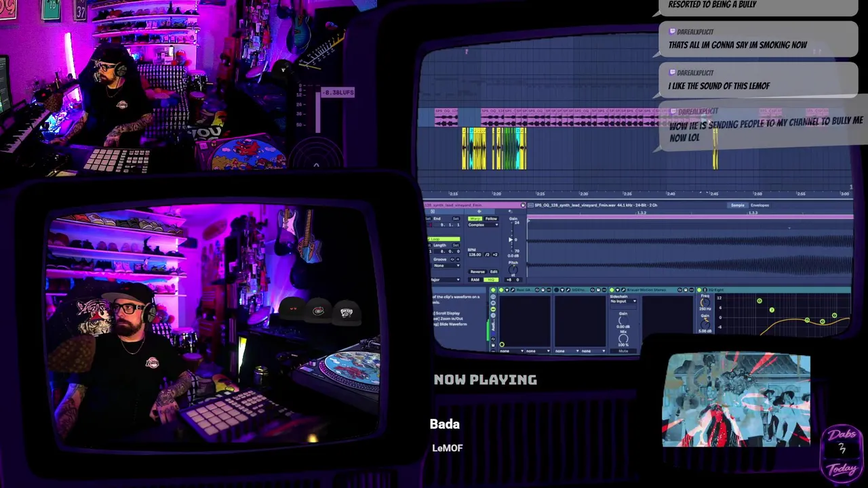Select EQ Eight filter node 1

coord(759,301)
